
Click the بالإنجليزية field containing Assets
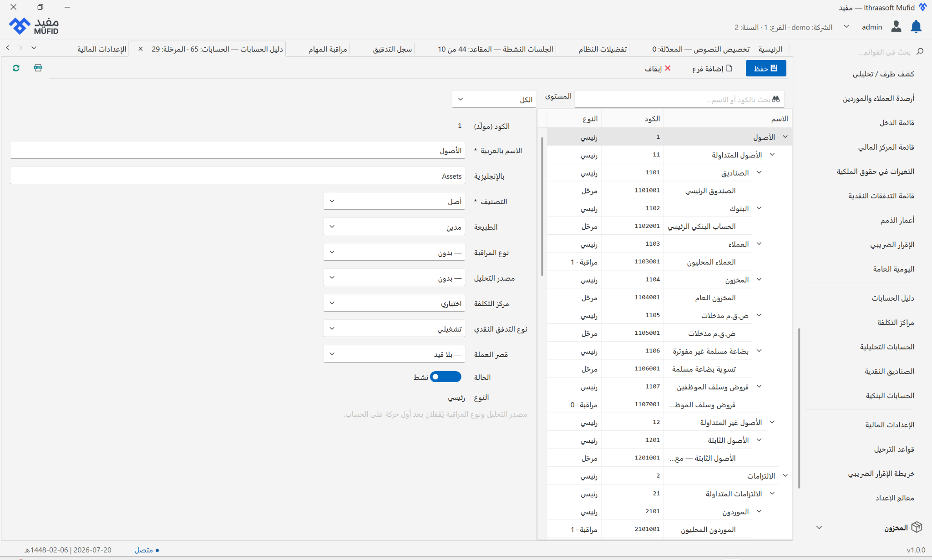(238, 176)
